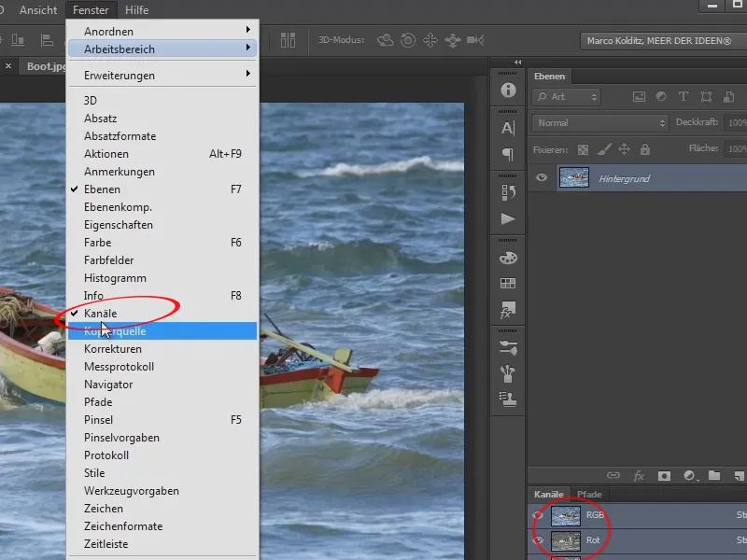This screenshot has width=747, height=560.
Task: Click the Fläche fill field
Action: pos(735,149)
